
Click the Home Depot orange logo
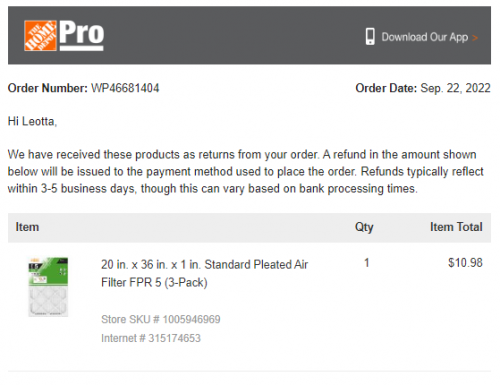click(40, 36)
